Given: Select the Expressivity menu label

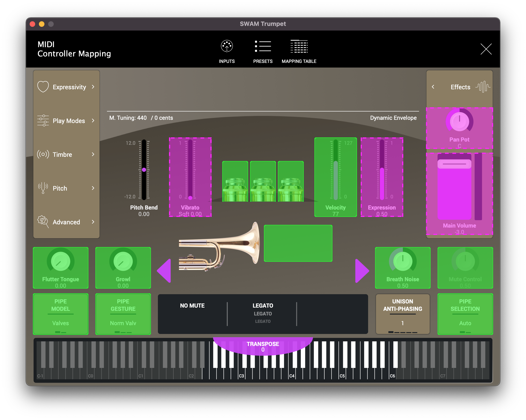Looking at the screenshot, I should click(x=69, y=87).
